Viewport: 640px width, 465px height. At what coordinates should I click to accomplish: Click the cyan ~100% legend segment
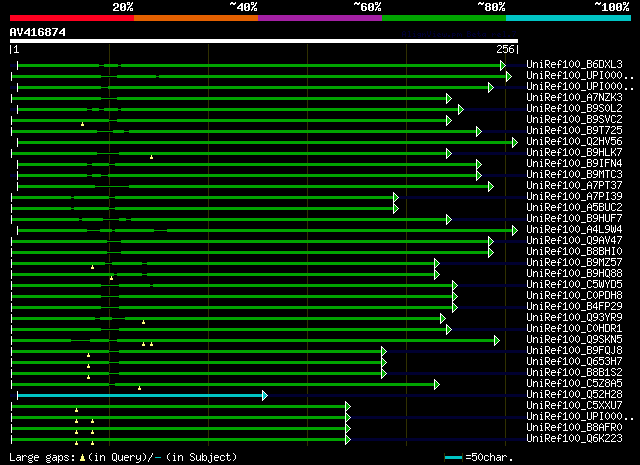tap(568, 18)
